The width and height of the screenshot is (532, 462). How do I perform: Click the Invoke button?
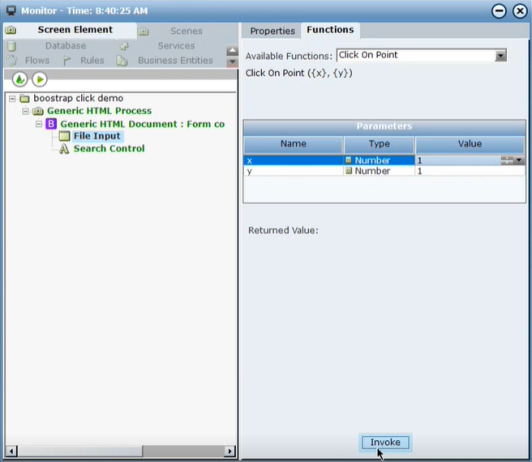tap(385, 442)
